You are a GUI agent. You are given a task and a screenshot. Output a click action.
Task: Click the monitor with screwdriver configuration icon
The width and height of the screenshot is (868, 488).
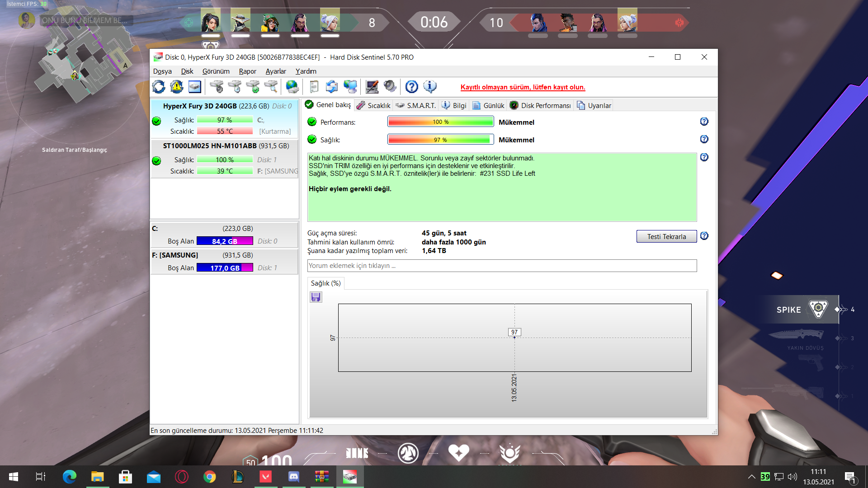[372, 86]
